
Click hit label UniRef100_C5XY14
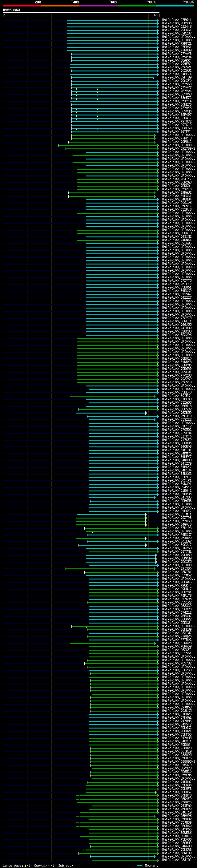point(177,101)
